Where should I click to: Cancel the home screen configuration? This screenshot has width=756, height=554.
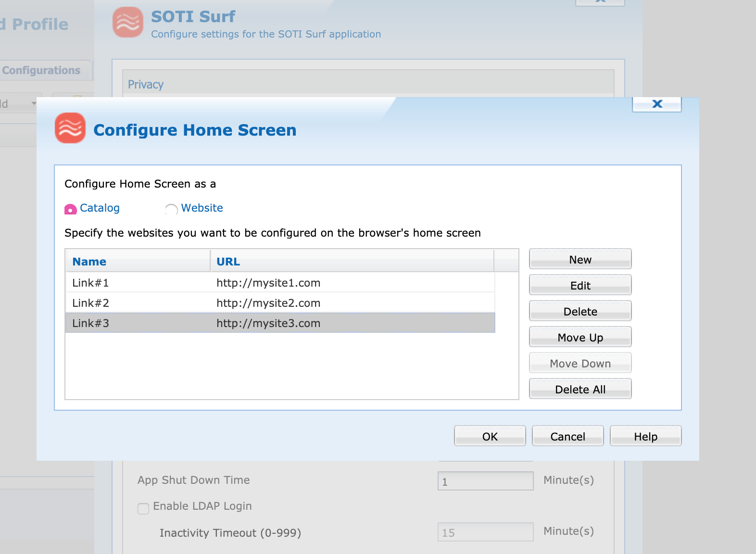(x=567, y=436)
